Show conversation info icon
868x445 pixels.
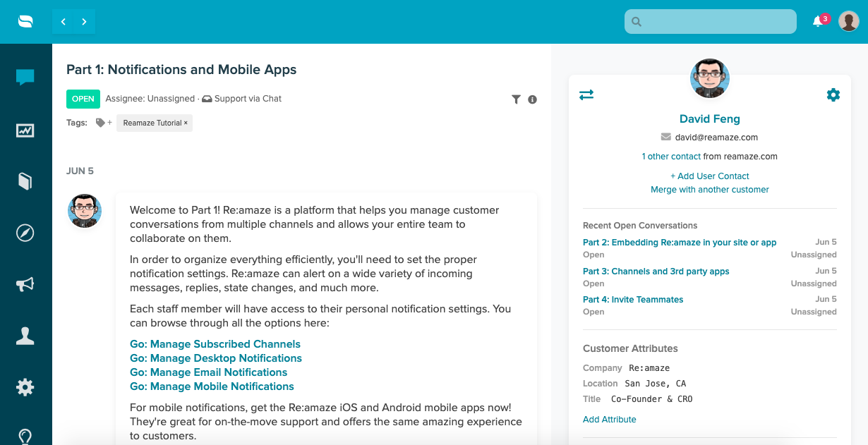tap(533, 99)
